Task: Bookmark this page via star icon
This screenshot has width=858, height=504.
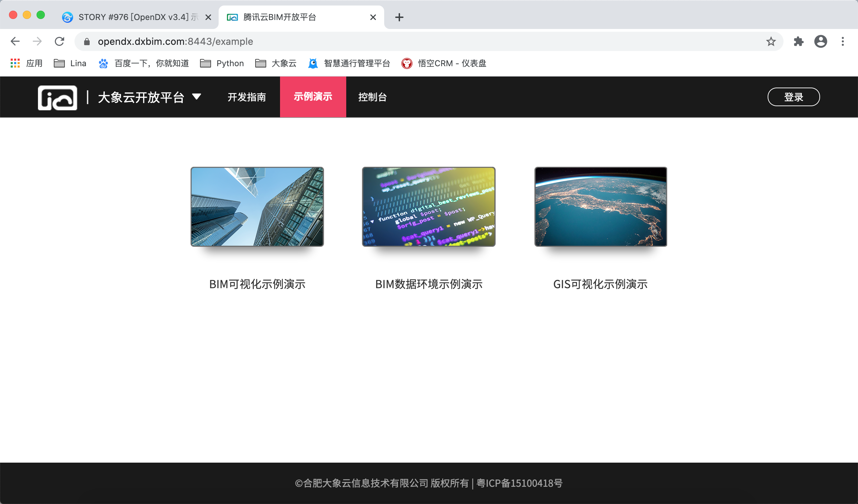Action: [x=770, y=41]
